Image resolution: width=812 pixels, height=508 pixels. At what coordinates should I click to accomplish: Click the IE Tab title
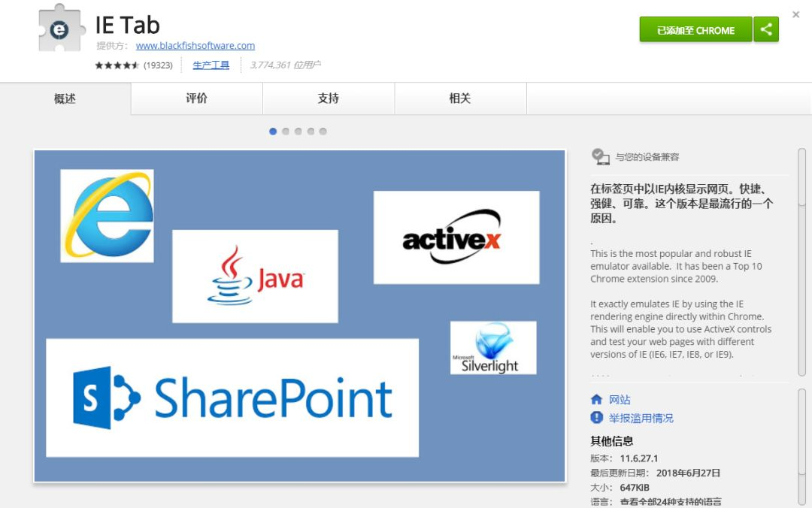127,25
